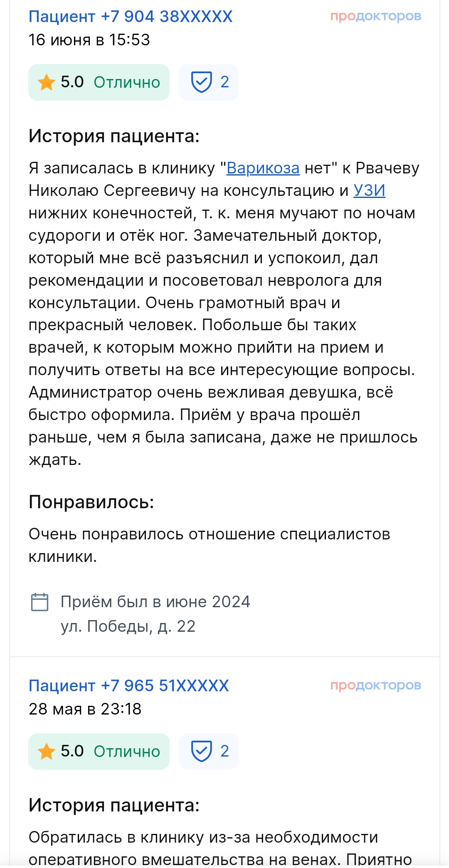Tap shield checkmark icon in first review
This screenshot has width=449, height=868.
[x=202, y=82]
